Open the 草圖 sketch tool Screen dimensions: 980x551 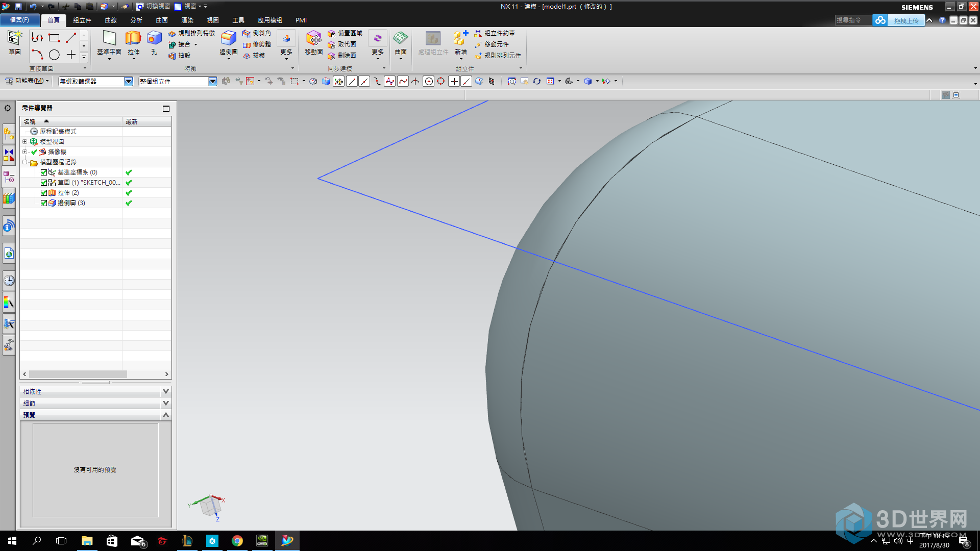pyautogui.click(x=14, y=43)
